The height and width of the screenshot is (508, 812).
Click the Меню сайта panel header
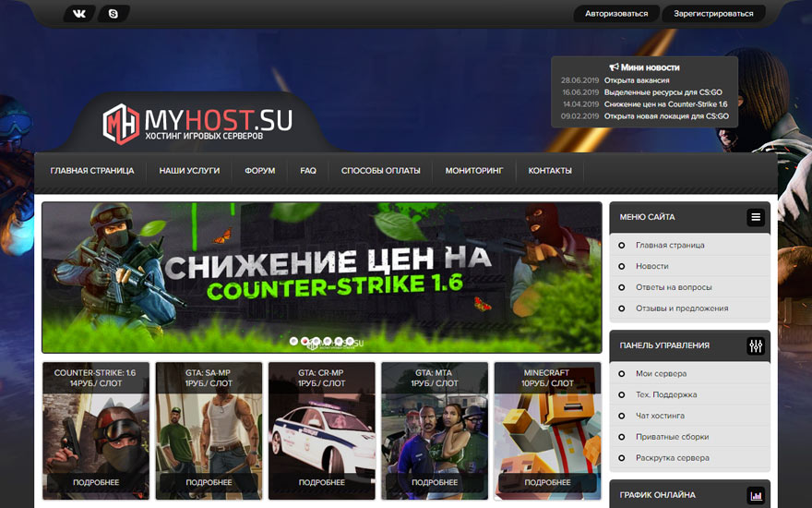point(690,217)
